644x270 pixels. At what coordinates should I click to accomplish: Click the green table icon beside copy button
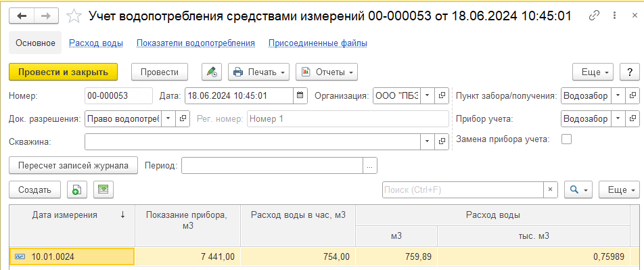point(103,189)
